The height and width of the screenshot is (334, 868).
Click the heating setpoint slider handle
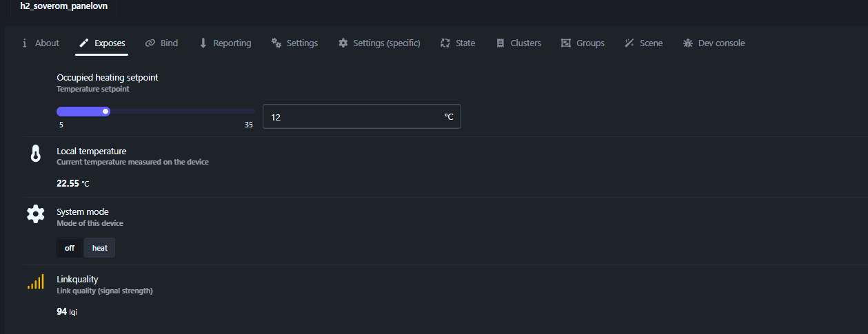tap(105, 111)
